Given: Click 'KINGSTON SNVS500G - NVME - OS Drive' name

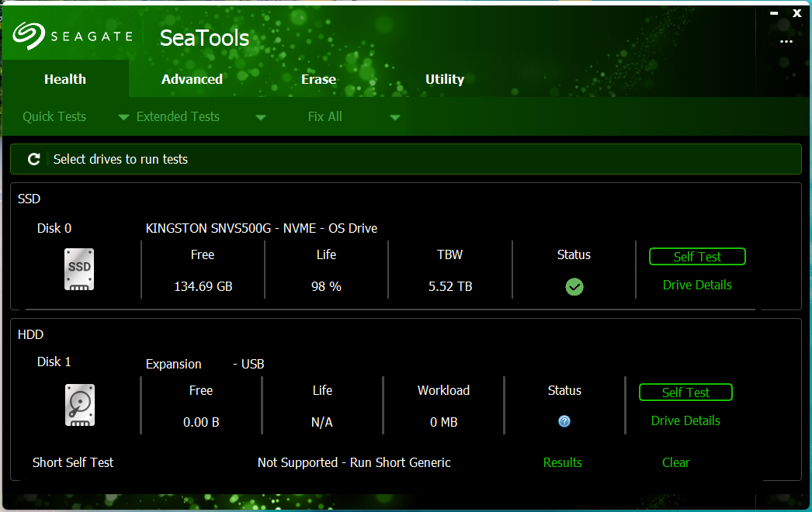Looking at the screenshot, I should [261, 228].
